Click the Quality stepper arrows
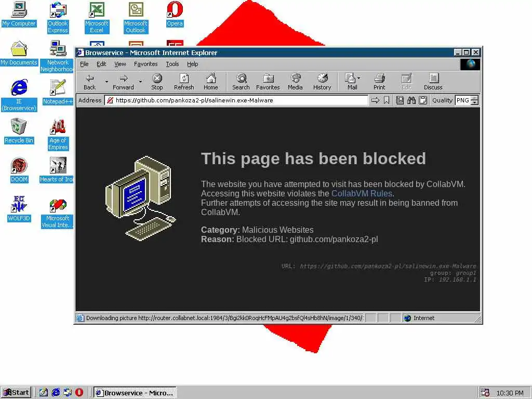The height and width of the screenshot is (399, 532). coord(475,100)
